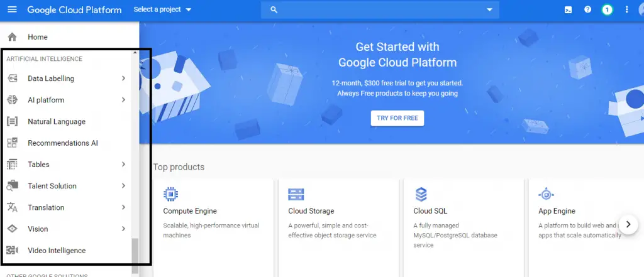
Task: Click next arrow on Top products carousel
Action: click(628, 224)
